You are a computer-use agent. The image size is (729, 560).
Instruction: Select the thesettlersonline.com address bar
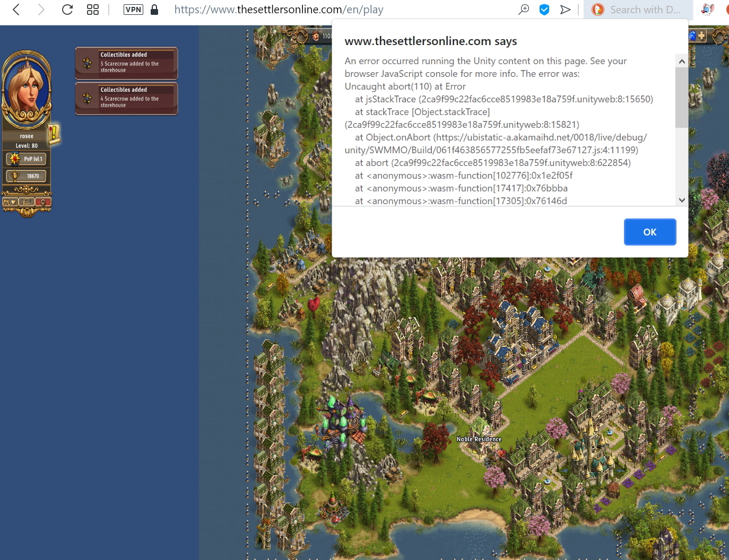279,10
